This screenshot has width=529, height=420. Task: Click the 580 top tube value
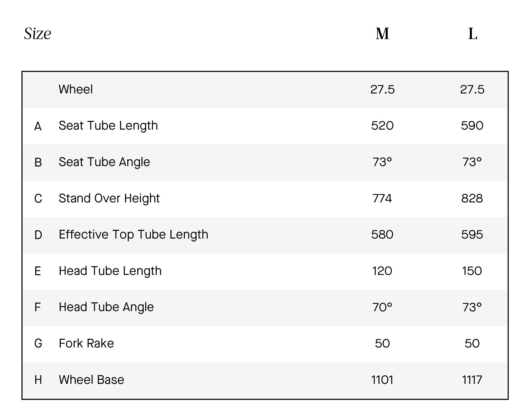point(382,234)
